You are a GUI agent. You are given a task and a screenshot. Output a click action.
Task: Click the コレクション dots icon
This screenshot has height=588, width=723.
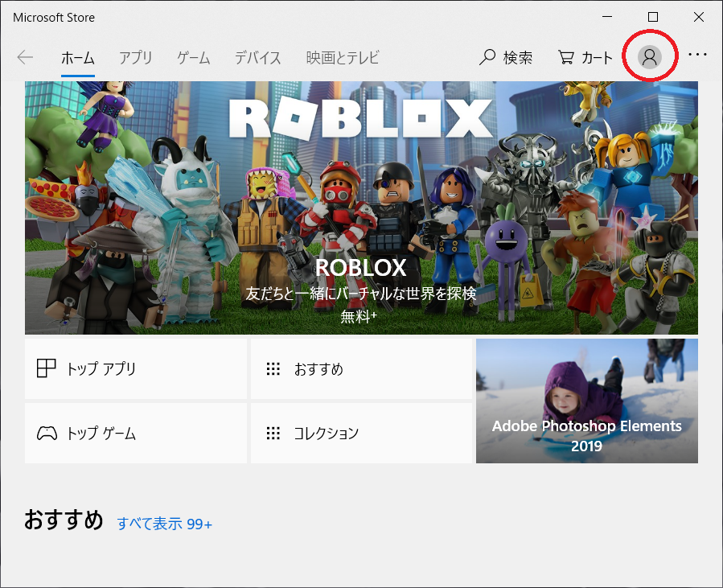click(273, 433)
